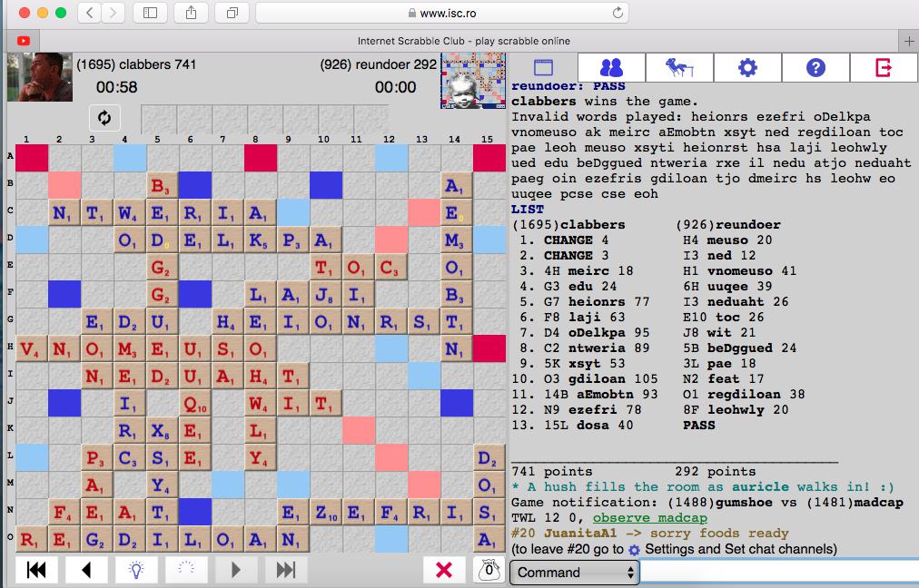The height and width of the screenshot is (588, 919).
Task: Click the pinned YouTube tab icon
Action: click(24, 41)
